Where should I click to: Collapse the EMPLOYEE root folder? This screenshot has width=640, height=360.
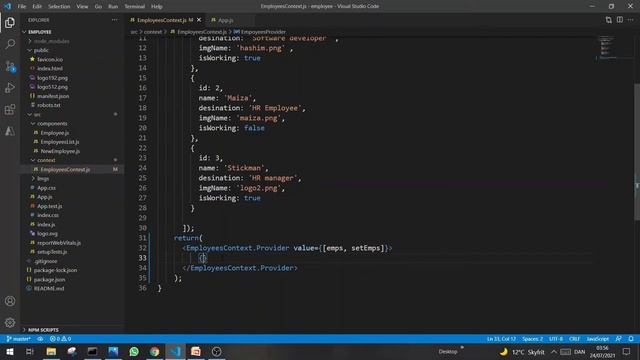[x=40, y=32]
